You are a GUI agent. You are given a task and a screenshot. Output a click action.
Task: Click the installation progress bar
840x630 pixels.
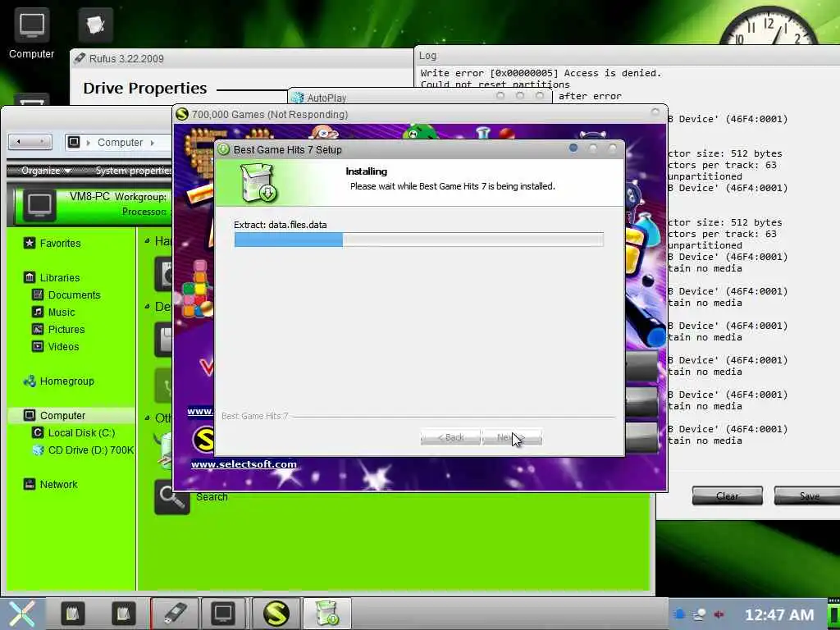418,240
